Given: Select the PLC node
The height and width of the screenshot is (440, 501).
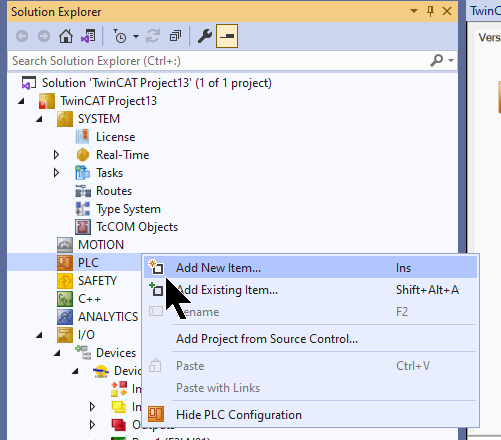Looking at the screenshot, I should pyautogui.click(x=88, y=263).
